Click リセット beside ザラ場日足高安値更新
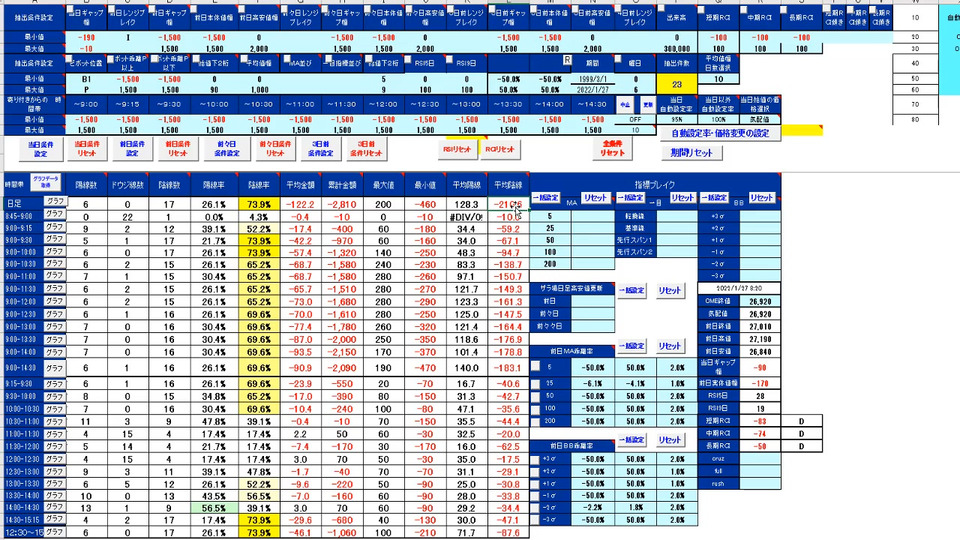960x540 pixels. click(x=669, y=290)
